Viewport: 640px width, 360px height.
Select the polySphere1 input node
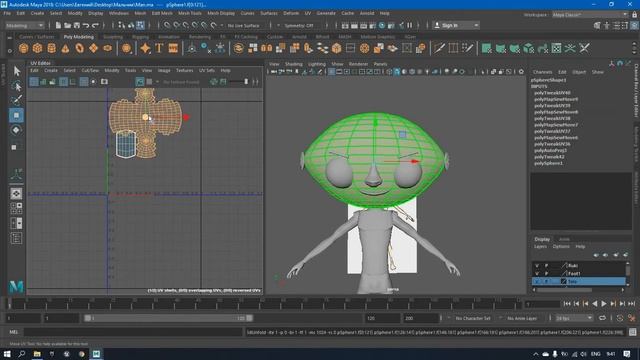(548, 163)
